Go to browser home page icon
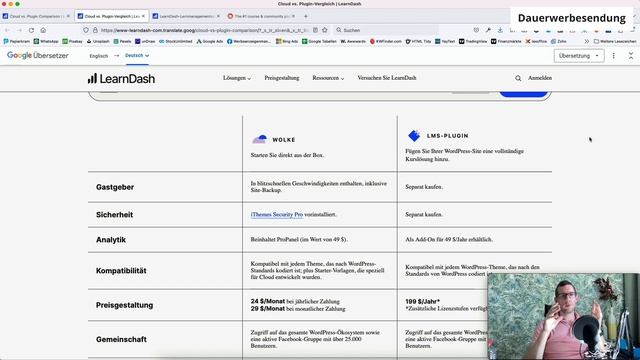The width and height of the screenshot is (640, 360). [43, 30]
